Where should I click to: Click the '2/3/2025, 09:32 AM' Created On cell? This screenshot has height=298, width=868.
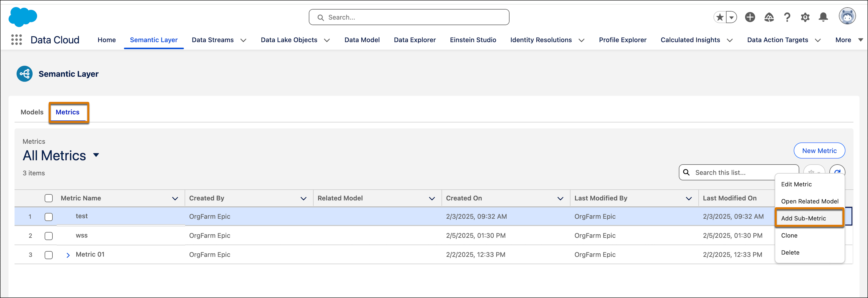[476, 216]
